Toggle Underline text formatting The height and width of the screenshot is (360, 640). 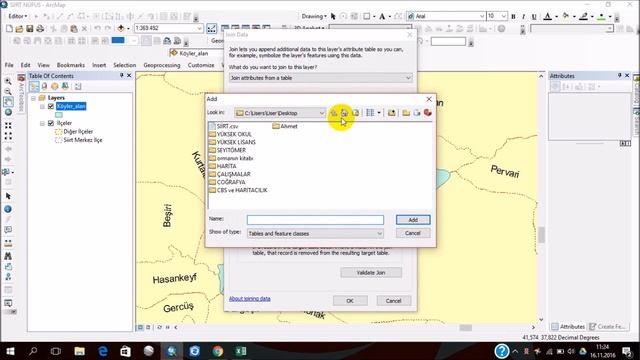pyautogui.click(x=534, y=16)
